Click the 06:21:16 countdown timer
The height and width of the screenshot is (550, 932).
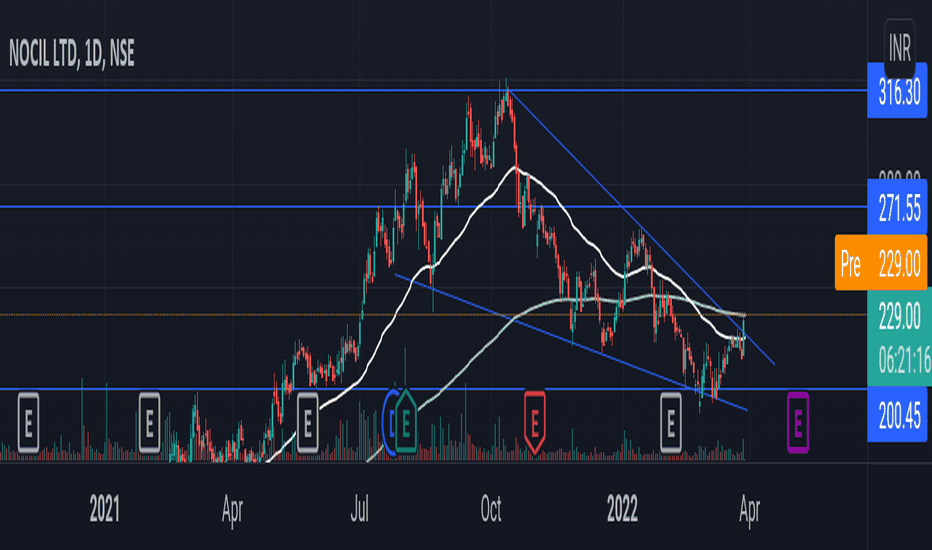904,360
